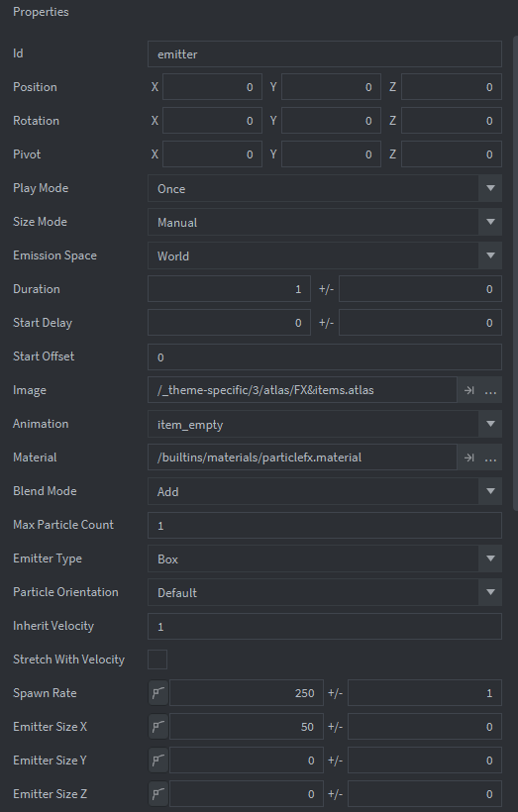Viewport: 518px width, 812px height.
Task: Open the Blend Mode dropdown
Action: pos(325,491)
